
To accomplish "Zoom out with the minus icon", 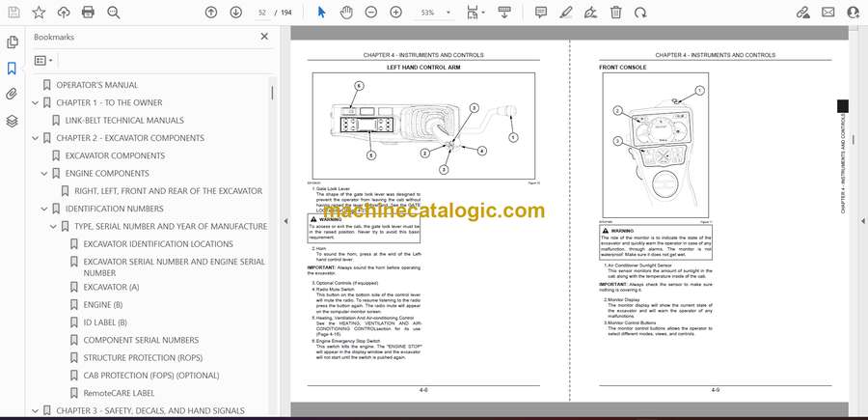I will [x=371, y=13].
